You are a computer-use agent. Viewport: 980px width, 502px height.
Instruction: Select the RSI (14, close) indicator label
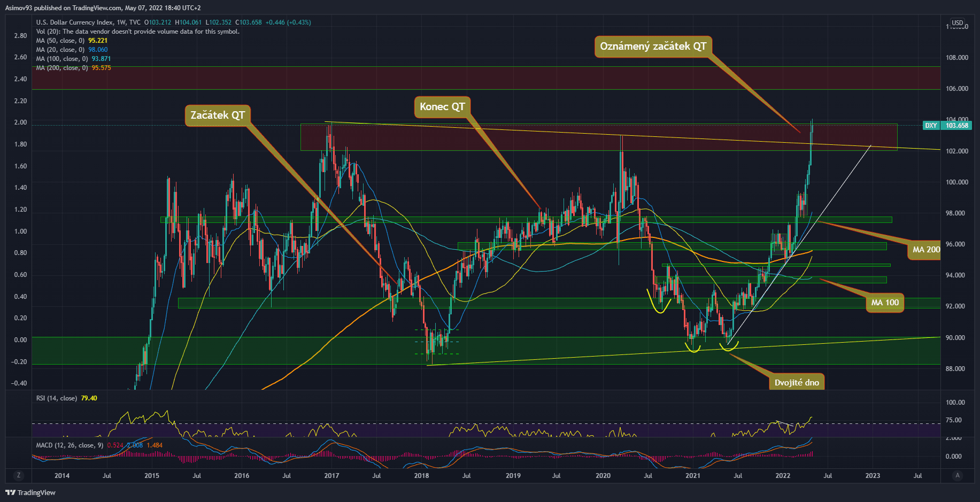(56, 398)
